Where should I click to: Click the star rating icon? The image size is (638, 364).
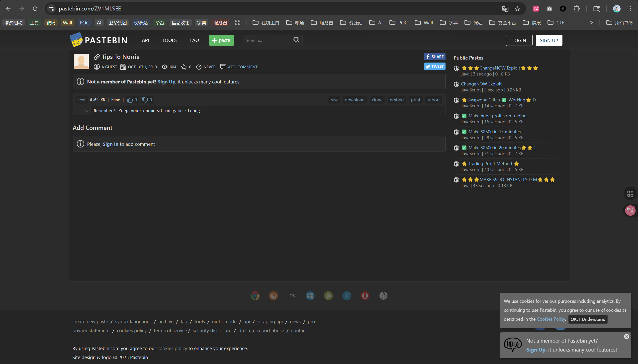[183, 67]
